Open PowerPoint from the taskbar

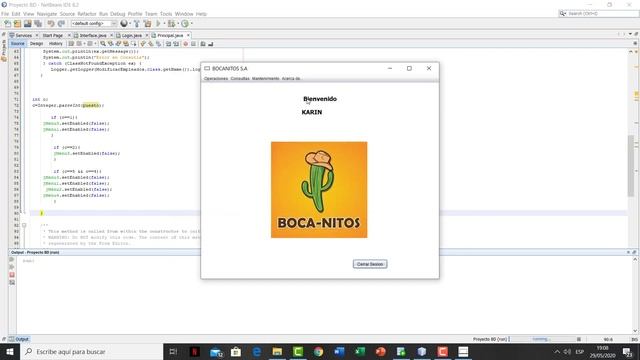tap(380, 352)
